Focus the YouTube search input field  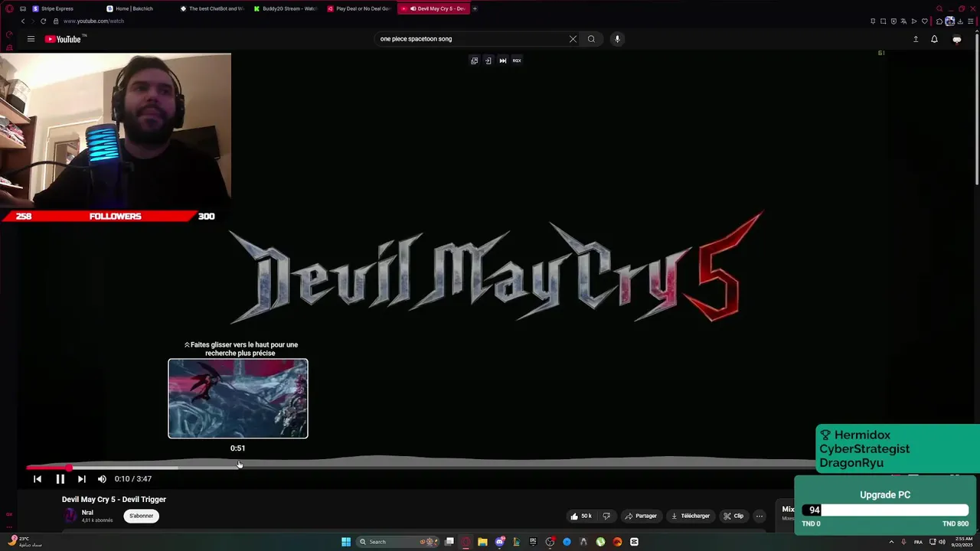[471, 39]
